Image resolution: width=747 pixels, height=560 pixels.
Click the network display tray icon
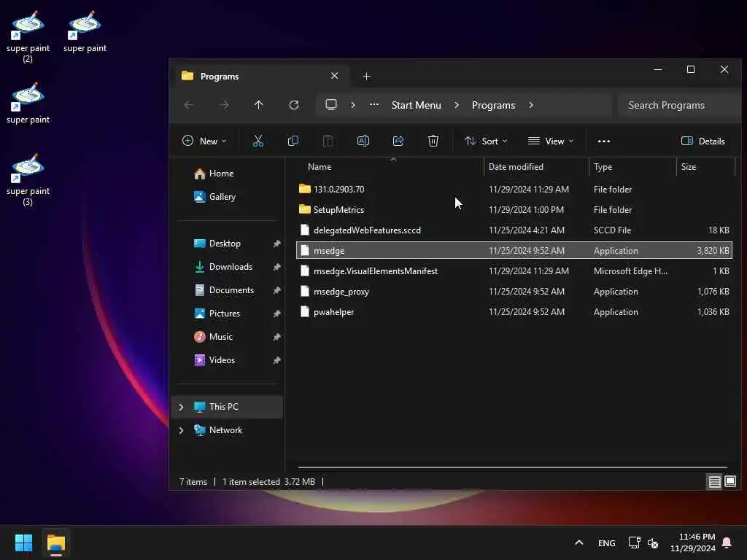[x=634, y=542]
